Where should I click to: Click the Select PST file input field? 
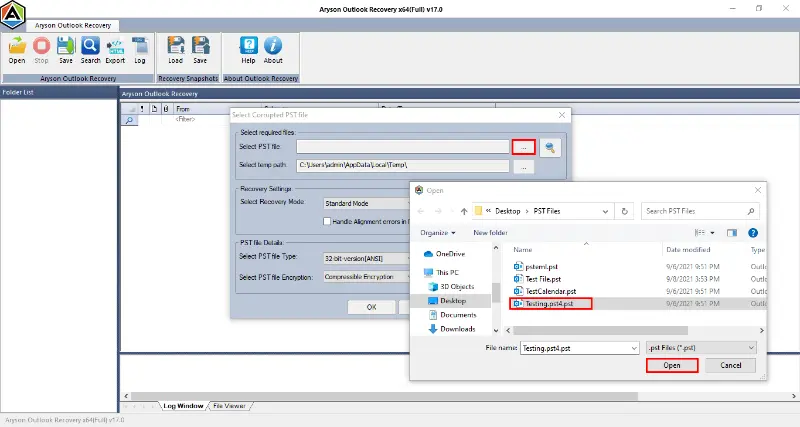(403, 147)
